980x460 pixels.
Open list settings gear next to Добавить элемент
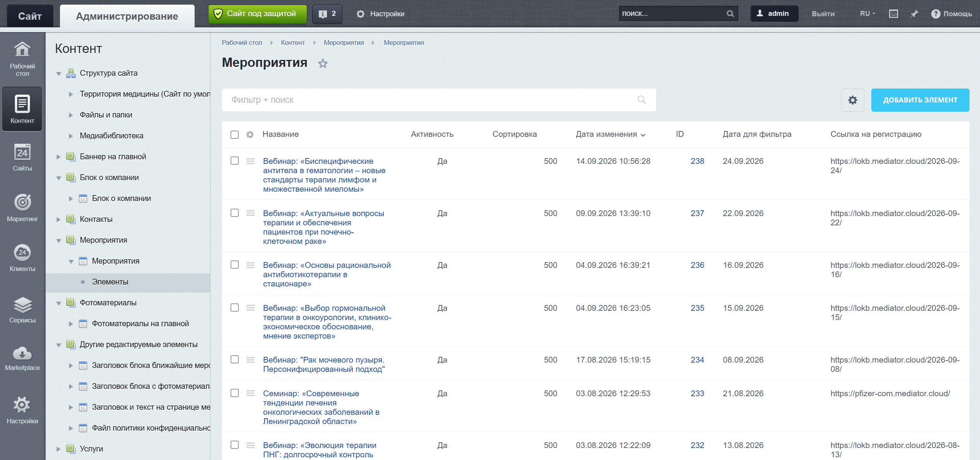pos(852,100)
